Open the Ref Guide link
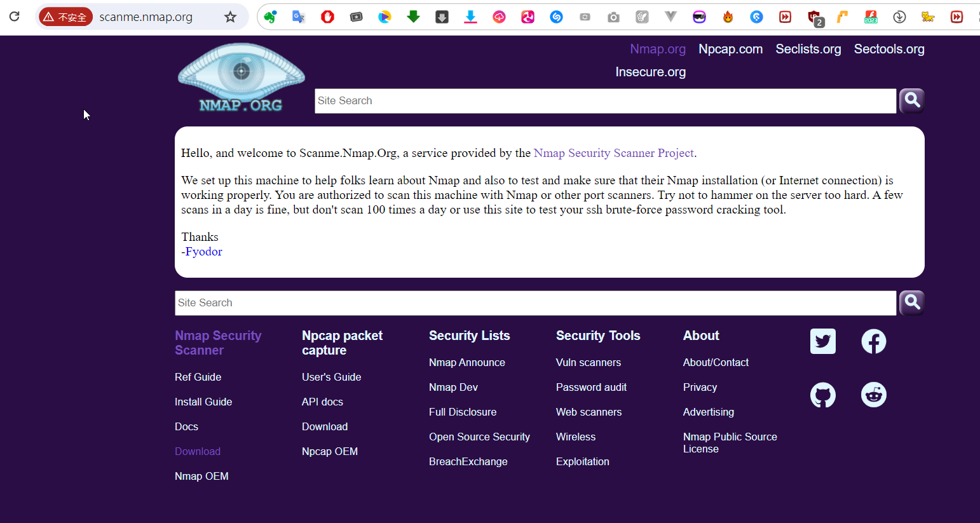Screen dimensions: 980x523 click(198, 377)
